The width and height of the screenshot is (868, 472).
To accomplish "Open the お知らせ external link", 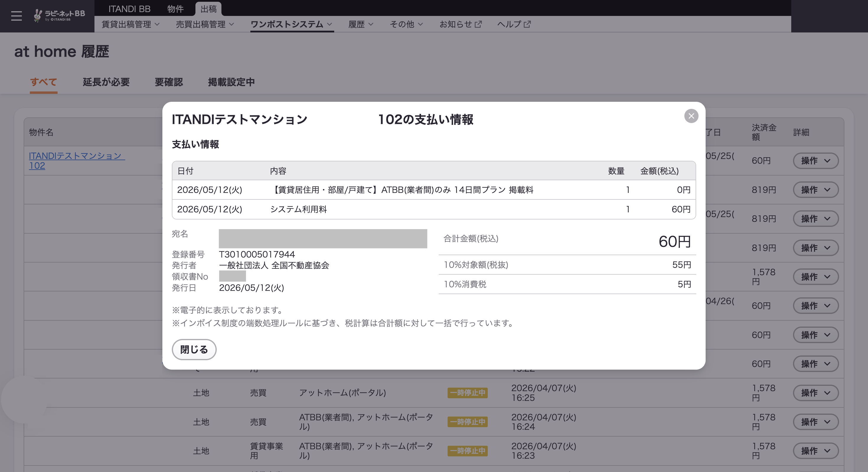I will tap(461, 24).
